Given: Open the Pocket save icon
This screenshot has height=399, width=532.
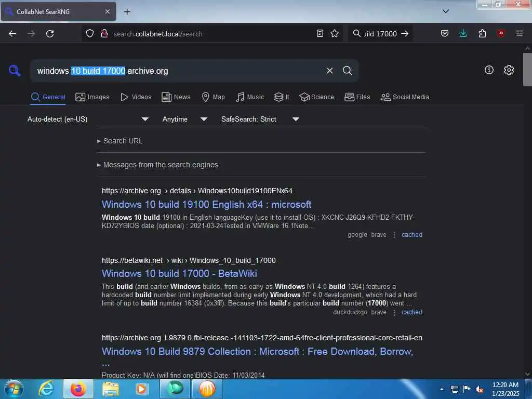Looking at the screenshot, I should [x=445, y=33].
